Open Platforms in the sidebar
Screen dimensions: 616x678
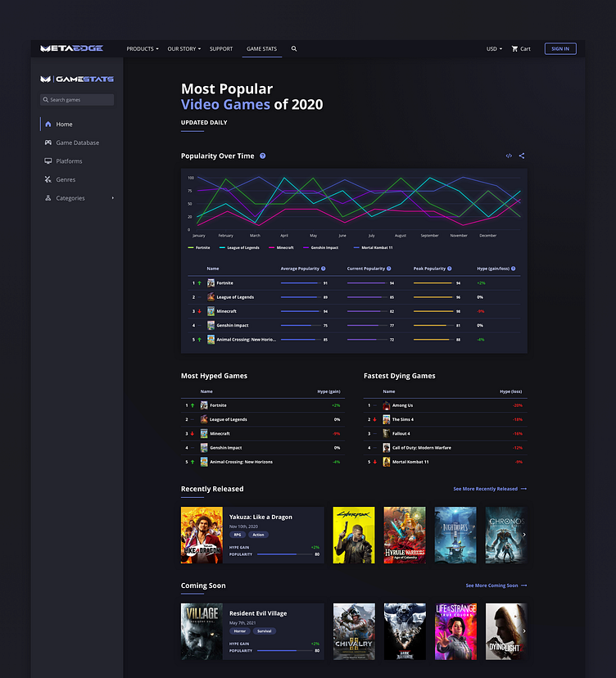[63, 160]
